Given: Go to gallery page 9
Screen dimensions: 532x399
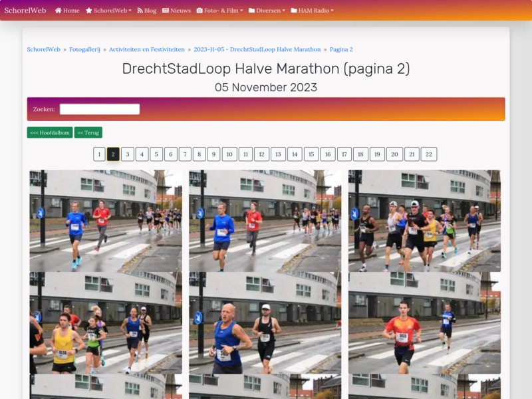Looking at the screenshot, I should 213,154.
